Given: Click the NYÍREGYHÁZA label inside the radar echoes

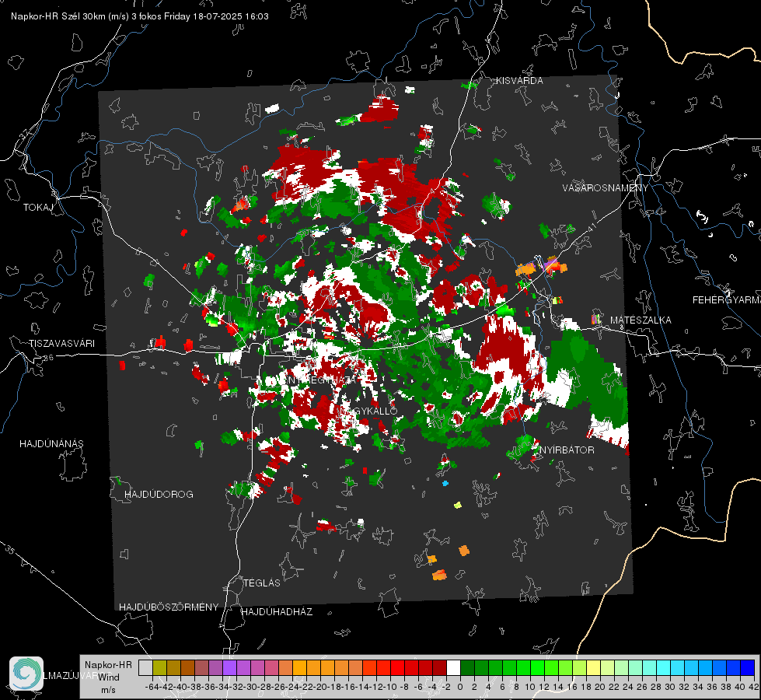Looking at the screenshot, I should (321, 380).
